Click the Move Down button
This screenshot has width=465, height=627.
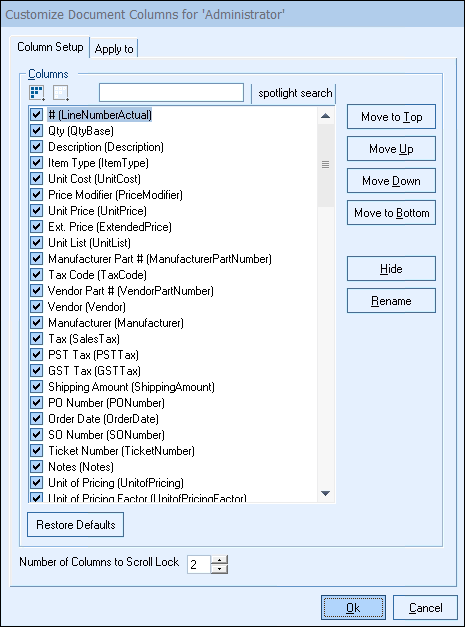tap(391, 181)
